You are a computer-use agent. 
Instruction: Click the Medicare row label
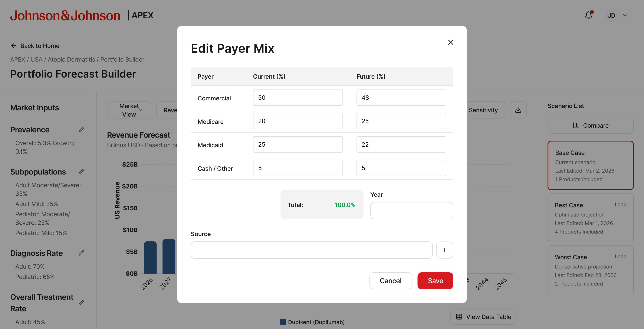tap(210, 122)
